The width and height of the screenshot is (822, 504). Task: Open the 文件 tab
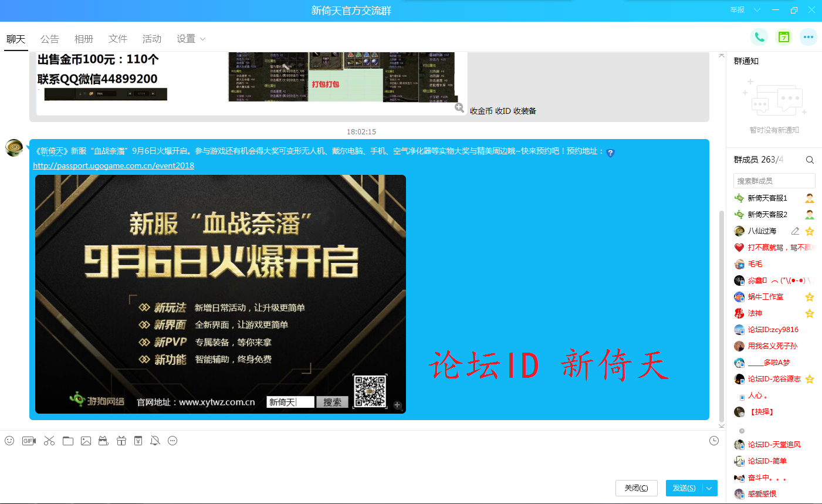pyautogui.click(x=118, y=39)
